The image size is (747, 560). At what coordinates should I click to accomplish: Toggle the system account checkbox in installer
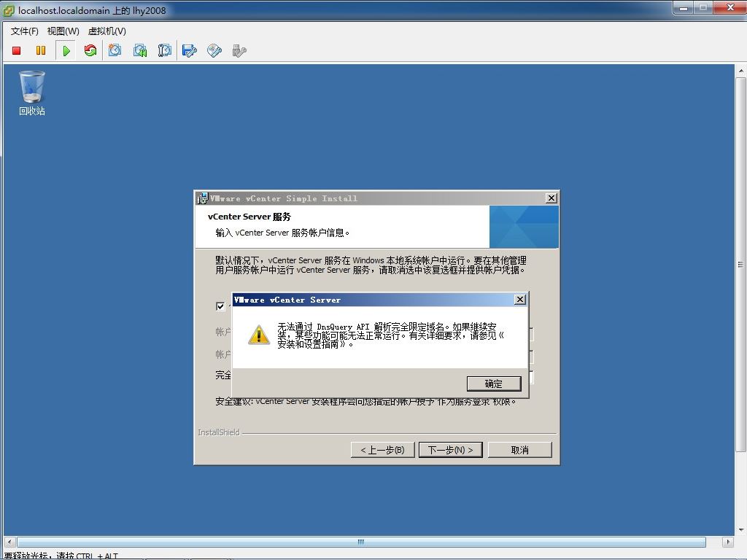220,306
